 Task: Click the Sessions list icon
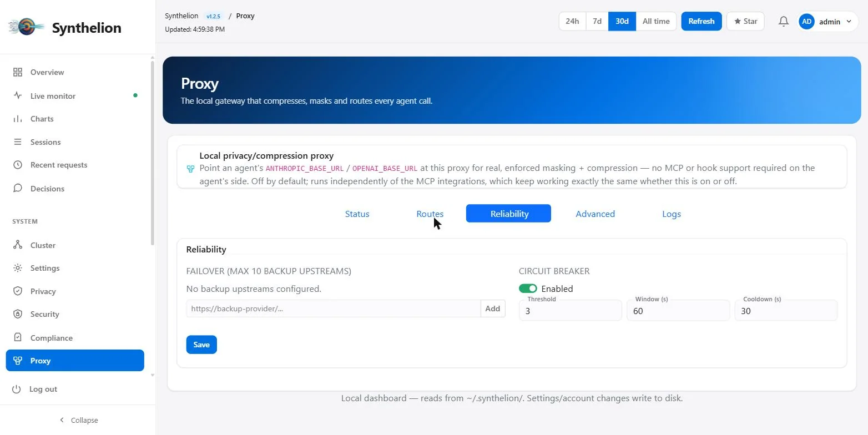tap(18, 142)
